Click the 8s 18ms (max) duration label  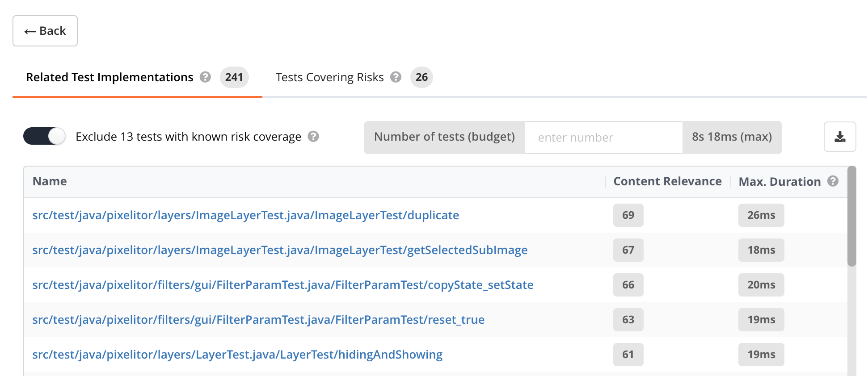point(732,137)
